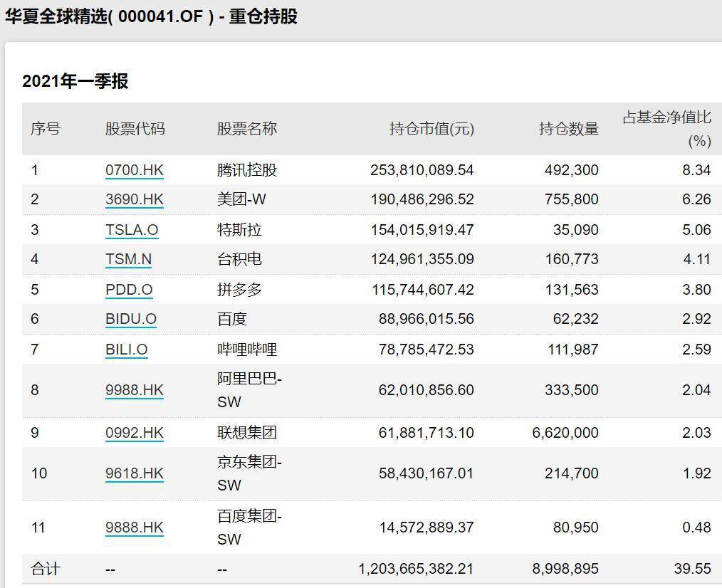
Task: Click the BIDU.O stock code link
Action: 131,319
